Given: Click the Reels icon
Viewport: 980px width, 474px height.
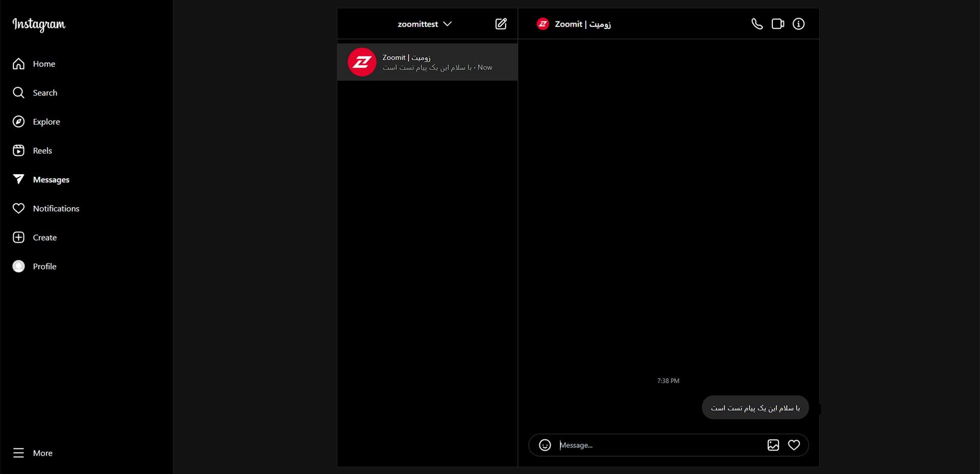Looking at the screenshot, I should tap(18, 150).
